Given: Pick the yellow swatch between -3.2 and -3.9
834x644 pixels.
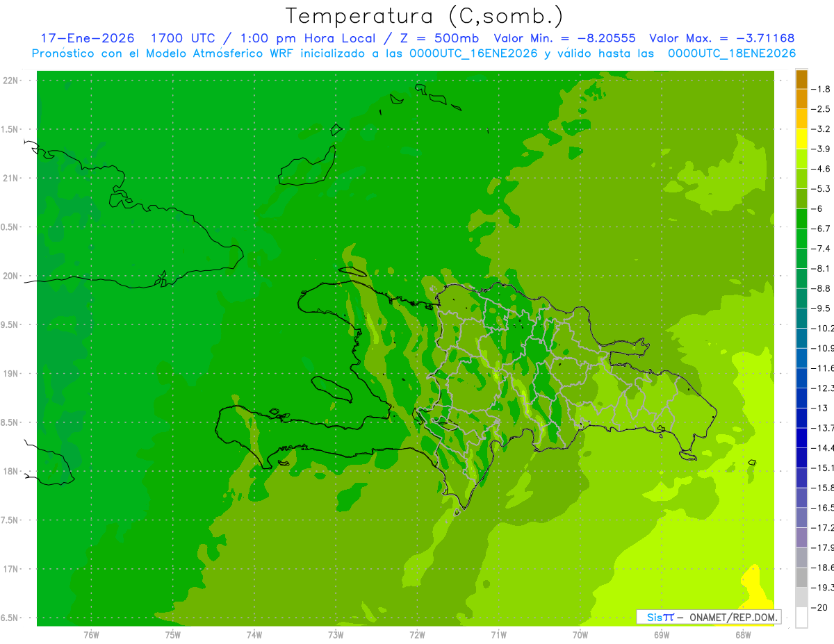Looking at the screenshot, I should 802,139.
